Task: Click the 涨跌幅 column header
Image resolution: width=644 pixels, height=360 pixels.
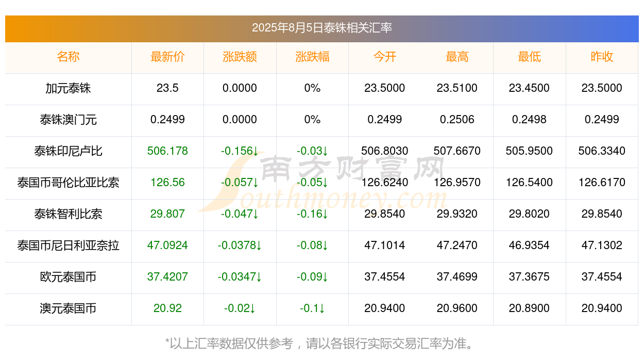Action: (312, 57)
